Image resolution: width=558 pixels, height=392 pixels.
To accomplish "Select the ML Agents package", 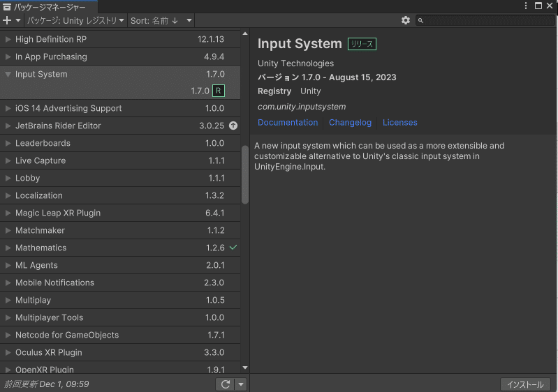I will pyautogui.click(x=120, y=265).
